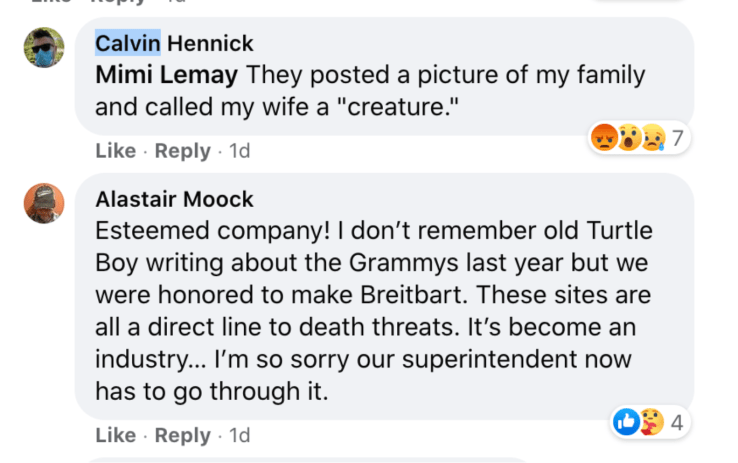Viewport: 738px width, 463px height.
Task: Click the wow reaction emoji on Calvin's comment
Action: (628, 138)
